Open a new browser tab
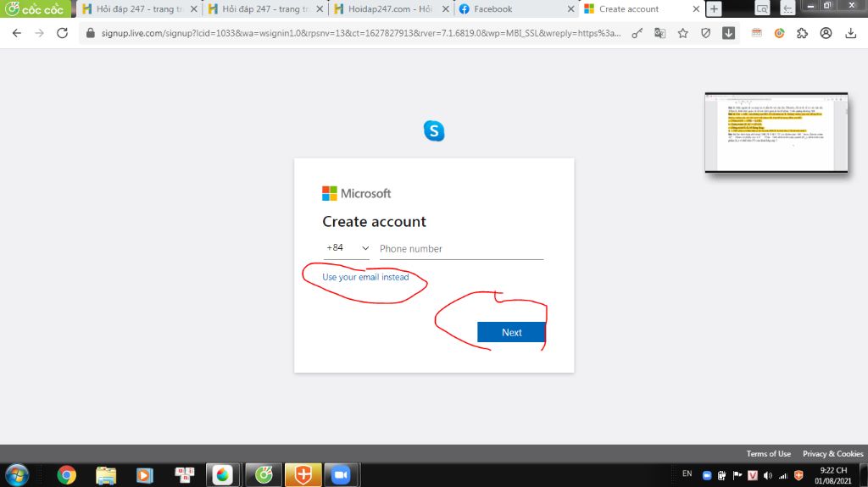 [x=714, y=8]
